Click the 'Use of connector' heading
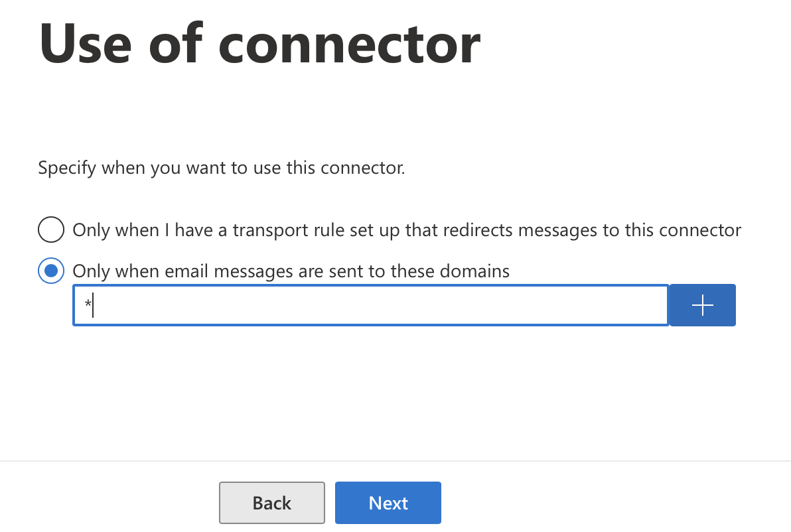The height and width of the screenshot is (532, 791). pos(260,44)
